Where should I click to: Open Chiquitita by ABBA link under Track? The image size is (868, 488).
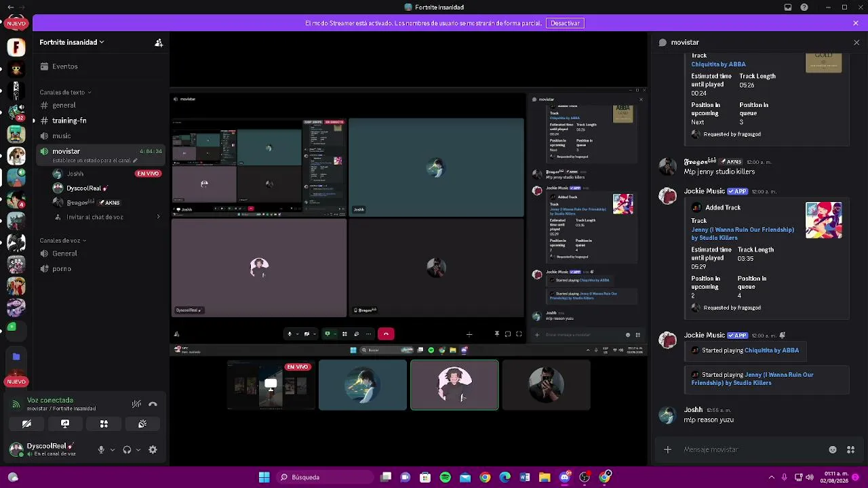point(718,64)
